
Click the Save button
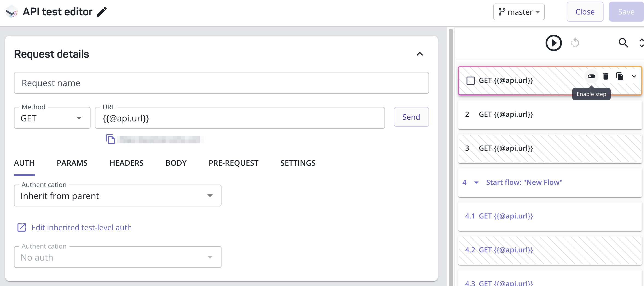point(626,12)
